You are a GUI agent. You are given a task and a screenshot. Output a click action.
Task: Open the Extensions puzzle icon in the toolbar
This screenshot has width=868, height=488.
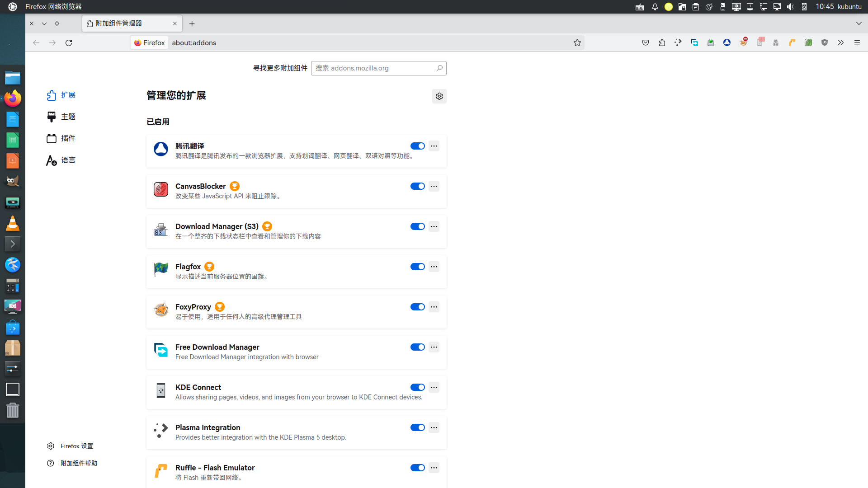pyautogui.click(x=662, y=42)
